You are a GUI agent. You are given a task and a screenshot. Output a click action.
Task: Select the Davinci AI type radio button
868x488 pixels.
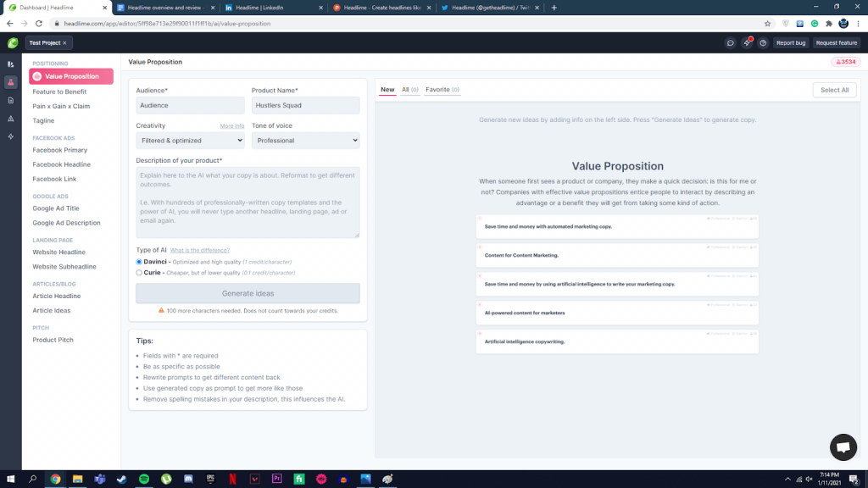pyautogui.click(x=139, y=262)
